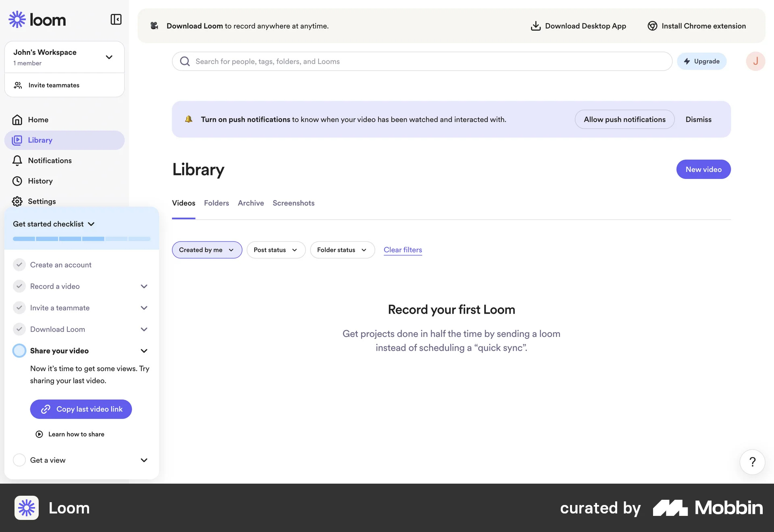Click the Share your video step circle
The width and height of the screenshot is (774, 532).
(x=19, y=351)
